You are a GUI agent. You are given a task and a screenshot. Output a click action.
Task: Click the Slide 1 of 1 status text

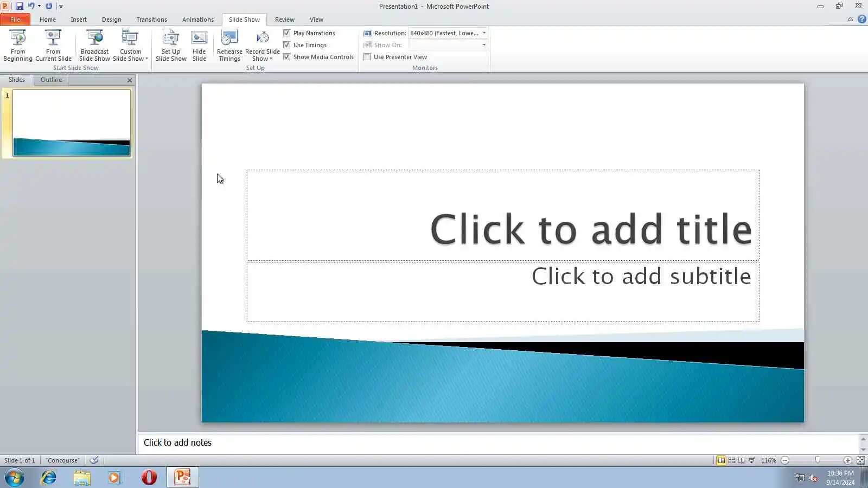click(x=20, y=460)
